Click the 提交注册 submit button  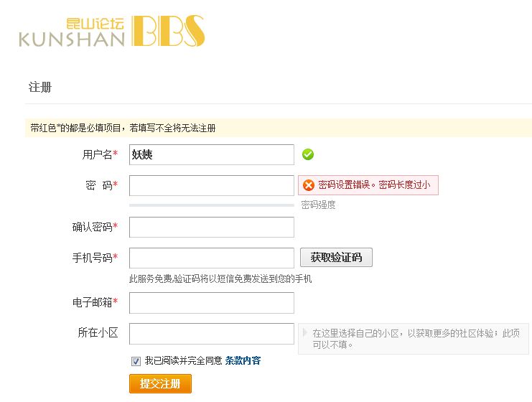[x=160, y=383]
